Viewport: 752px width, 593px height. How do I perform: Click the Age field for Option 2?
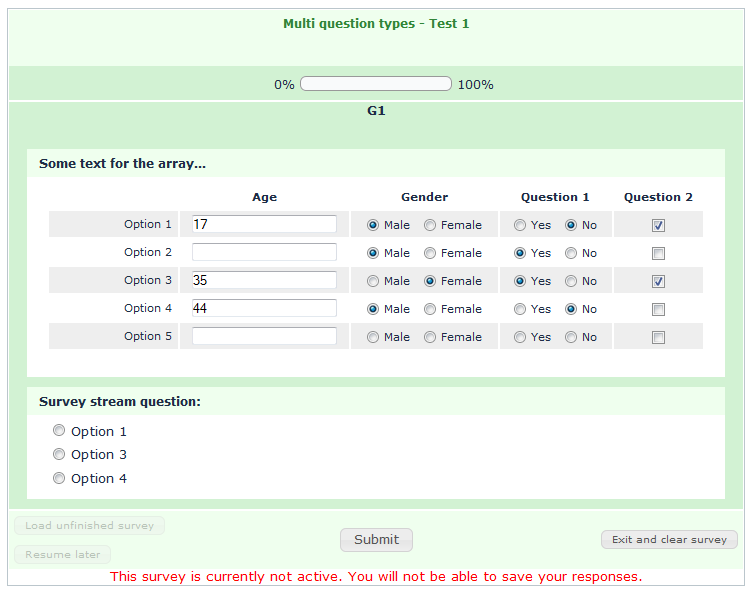tap(264, 252)
